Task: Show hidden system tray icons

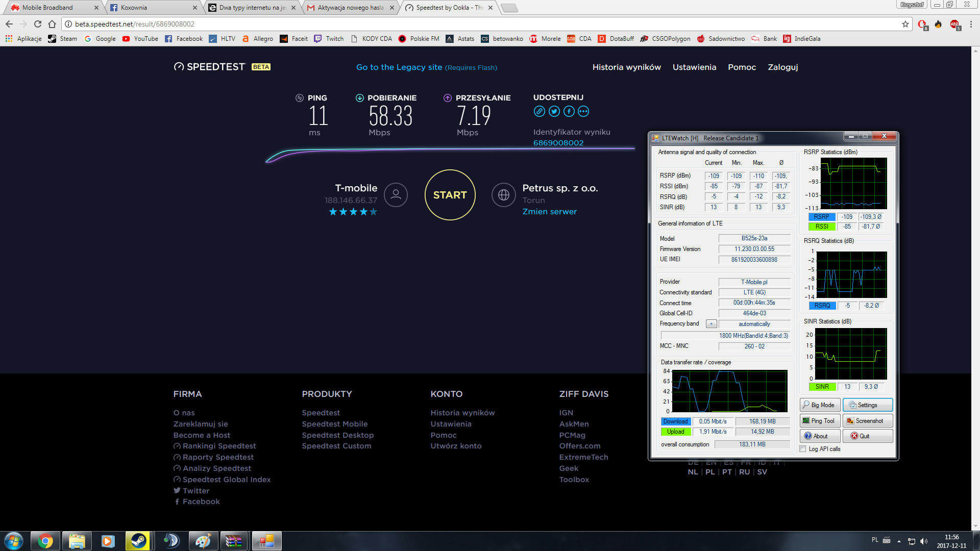Action: 899,541
